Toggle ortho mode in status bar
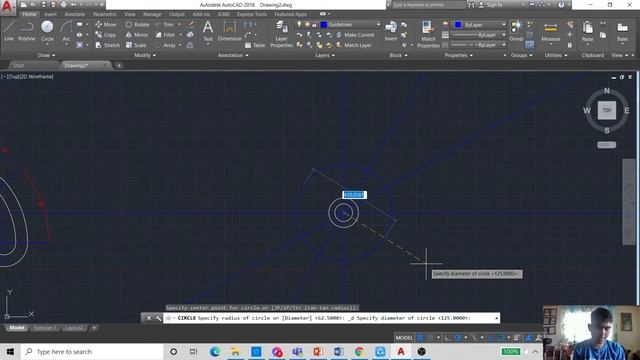The height and width of the screenshot is (360, 640). click(x=448, y=338)
